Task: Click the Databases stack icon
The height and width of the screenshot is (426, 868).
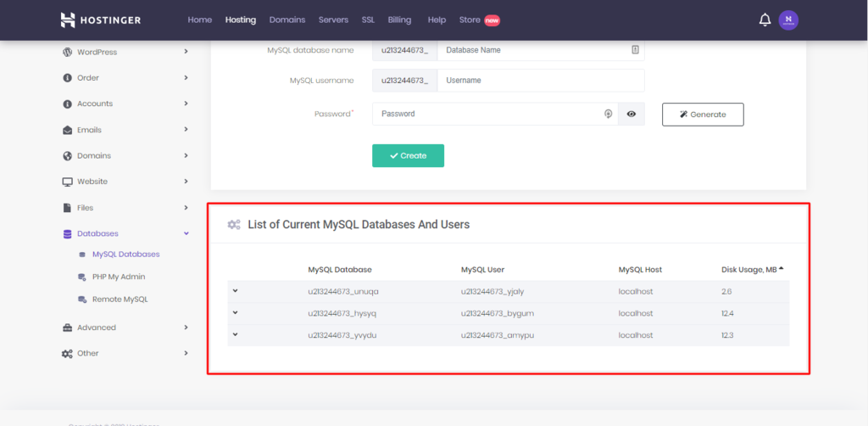Action: pos(67,233)
